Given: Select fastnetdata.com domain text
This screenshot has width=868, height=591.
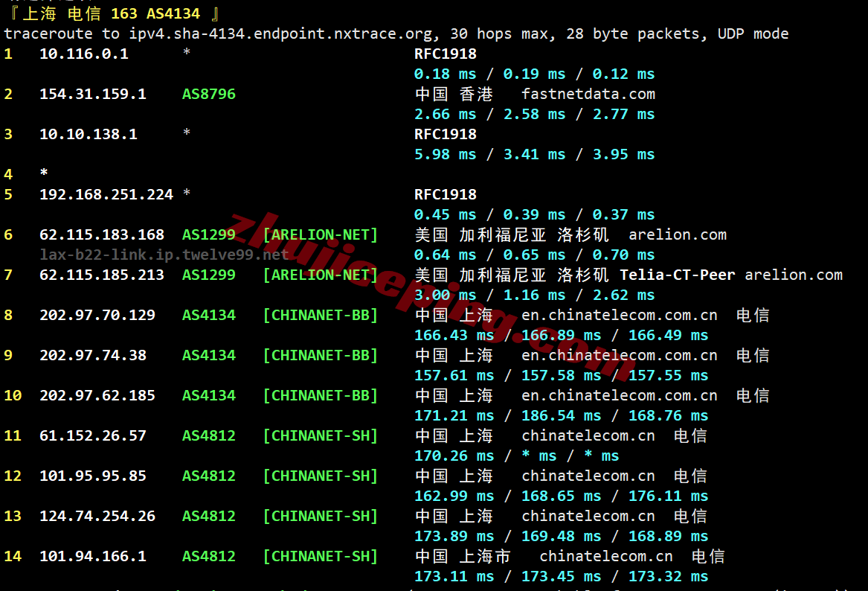Looking at the screenshot, I should point(588,95).
